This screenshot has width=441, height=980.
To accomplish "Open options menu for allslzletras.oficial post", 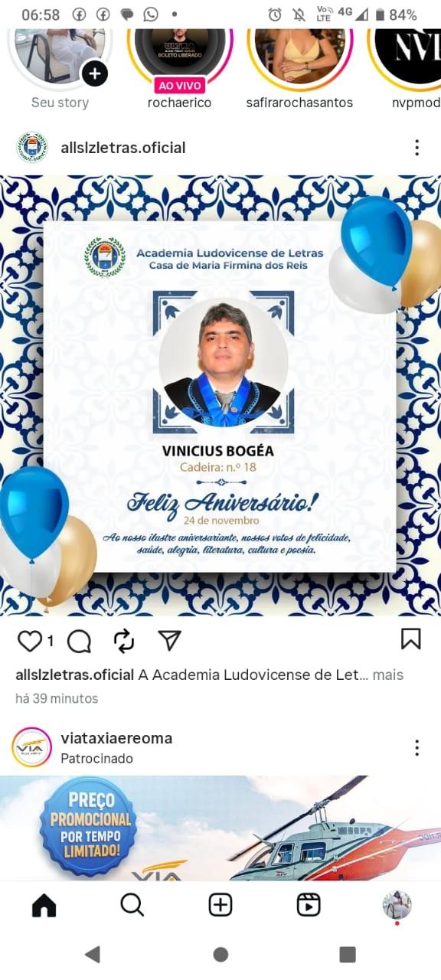I will 417,148.
